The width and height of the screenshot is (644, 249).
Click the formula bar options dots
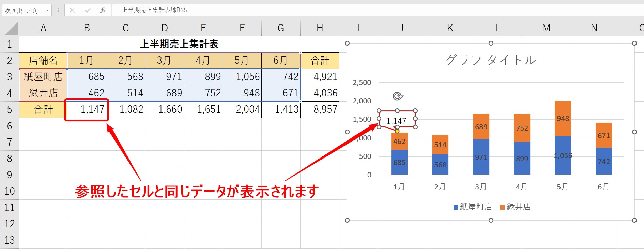tap(58, 10)
